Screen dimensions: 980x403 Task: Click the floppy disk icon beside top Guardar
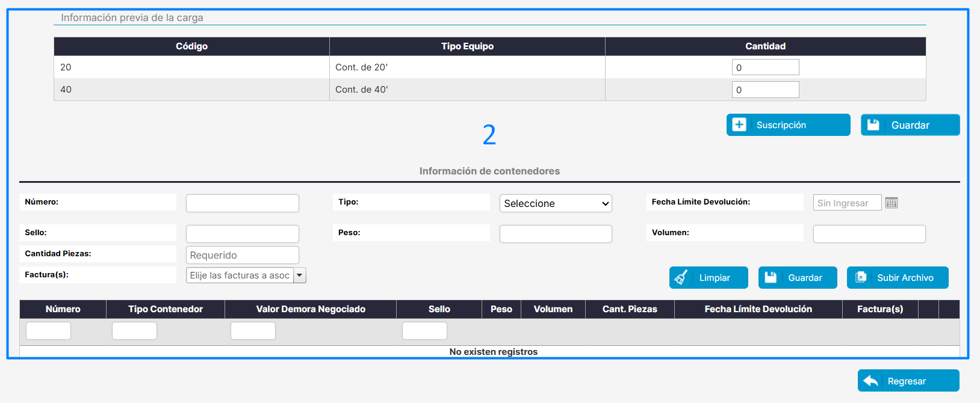pos(873,125)
